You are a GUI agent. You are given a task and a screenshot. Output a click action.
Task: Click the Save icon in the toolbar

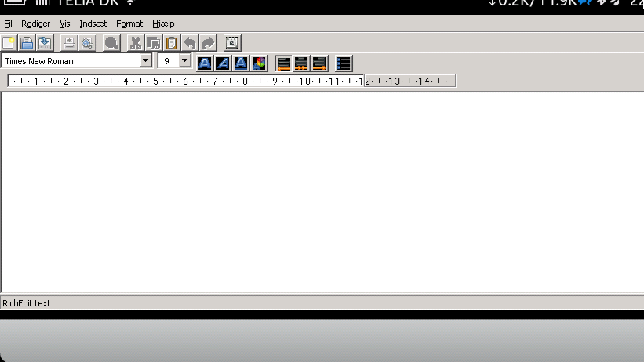click(45, 43)
